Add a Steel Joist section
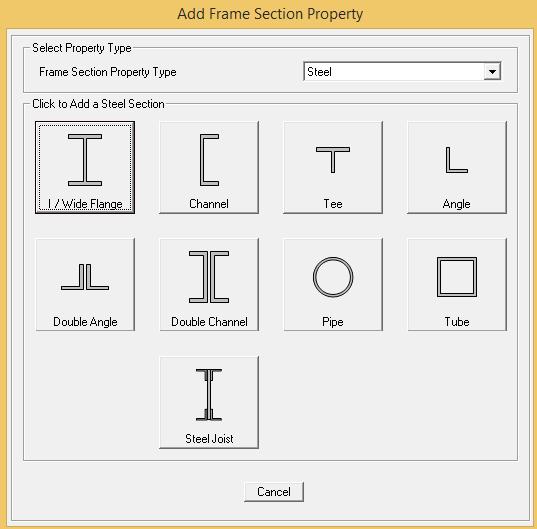This screenshot has height=529, width=537. [209, 402]
